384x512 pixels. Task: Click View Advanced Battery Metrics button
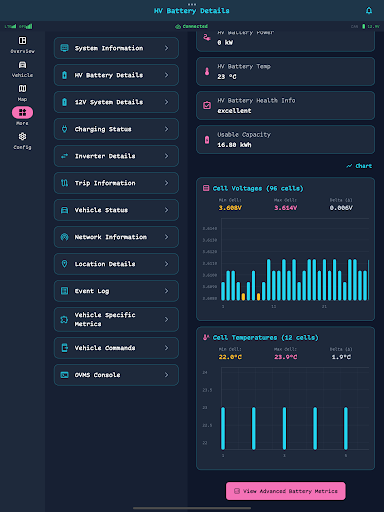coord(286,491)
